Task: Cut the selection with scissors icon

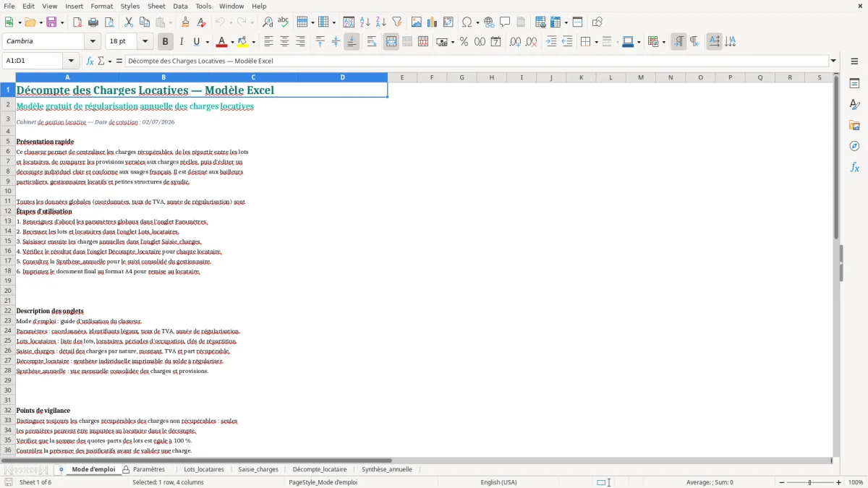Action: pyautogui.click(x=129, y=22)
